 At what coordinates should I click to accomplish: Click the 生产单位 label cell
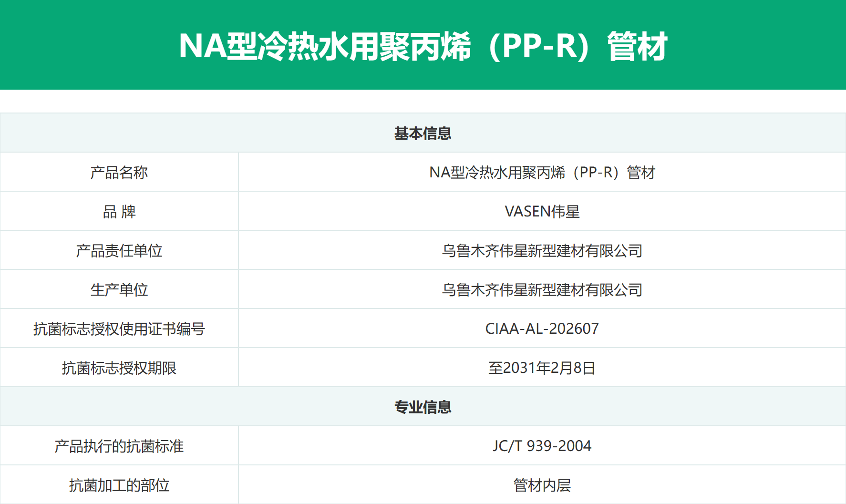coord(119,289)
